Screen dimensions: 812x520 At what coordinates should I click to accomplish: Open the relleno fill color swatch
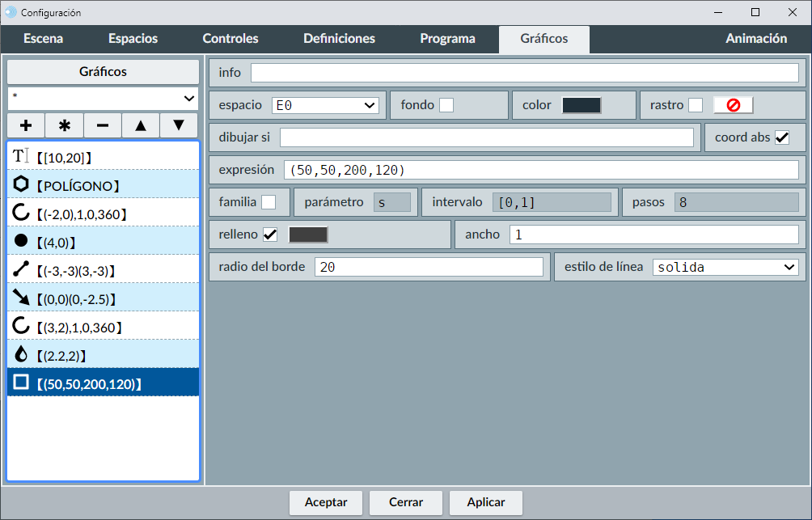(x=308, y=235)
